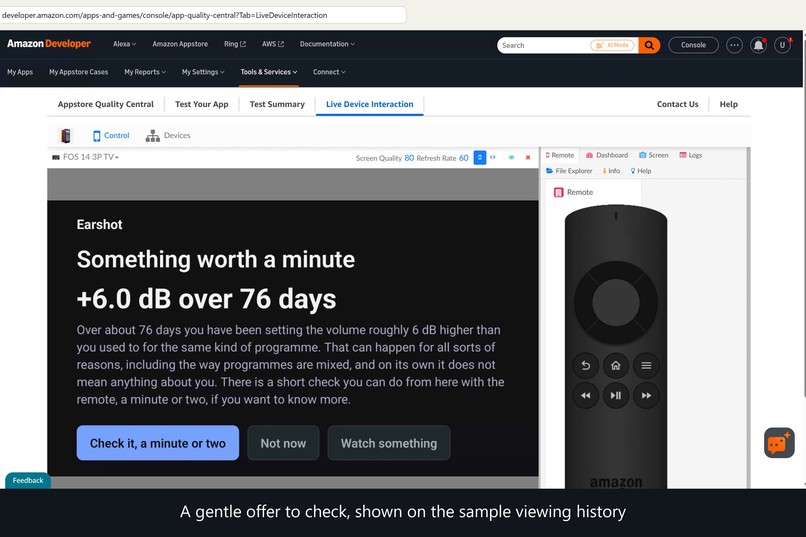Click the 'Not now' button
This screenshot has height=537, width=806.
(283, 443)
